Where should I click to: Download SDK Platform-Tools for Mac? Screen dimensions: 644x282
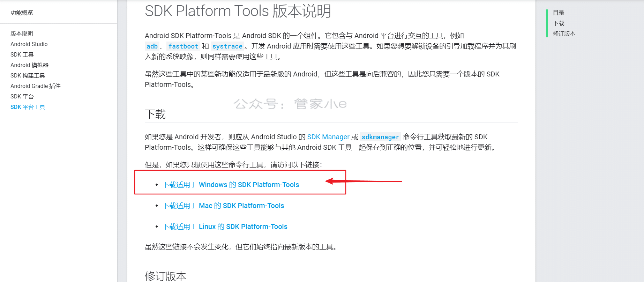click(x=223, y=206)
